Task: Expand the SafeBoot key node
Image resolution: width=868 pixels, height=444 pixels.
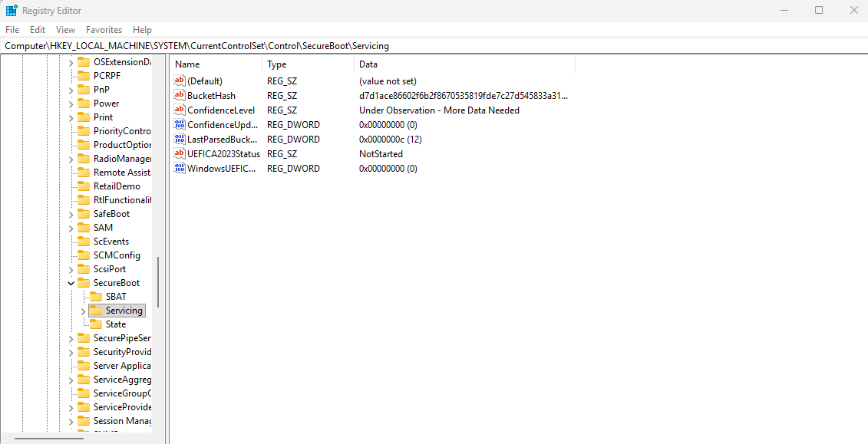Action: point(71,214)
